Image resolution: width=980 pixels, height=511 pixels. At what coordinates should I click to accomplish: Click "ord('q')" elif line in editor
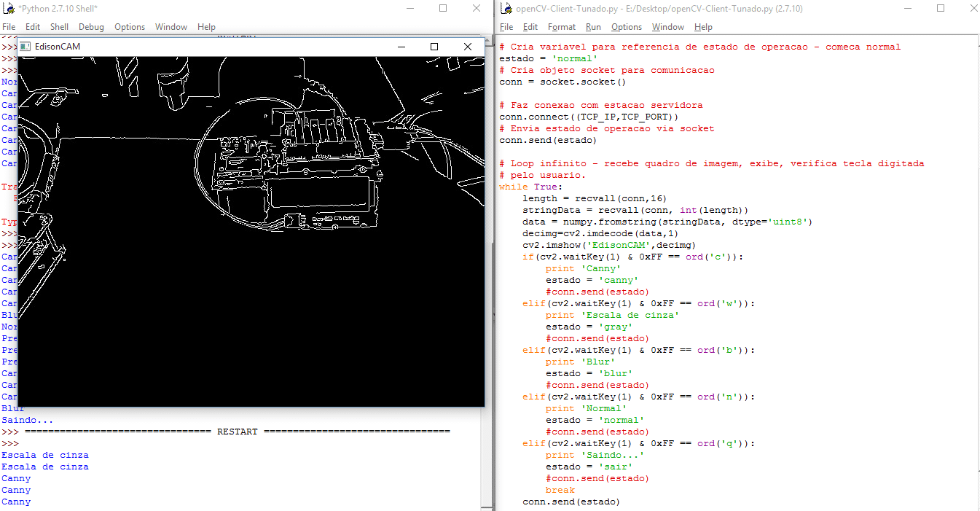[x=638, y=443]
